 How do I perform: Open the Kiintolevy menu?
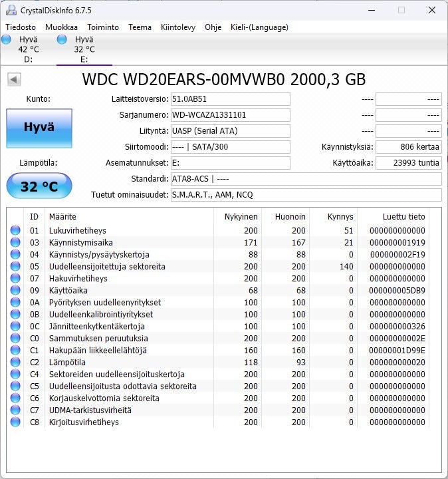click(178, 27)
